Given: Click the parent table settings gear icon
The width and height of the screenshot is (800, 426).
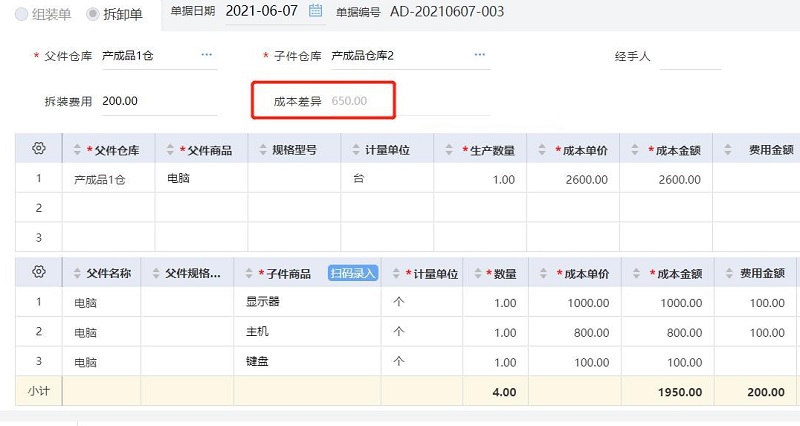Looking at the screenshot, I should [x=39, y=149].
